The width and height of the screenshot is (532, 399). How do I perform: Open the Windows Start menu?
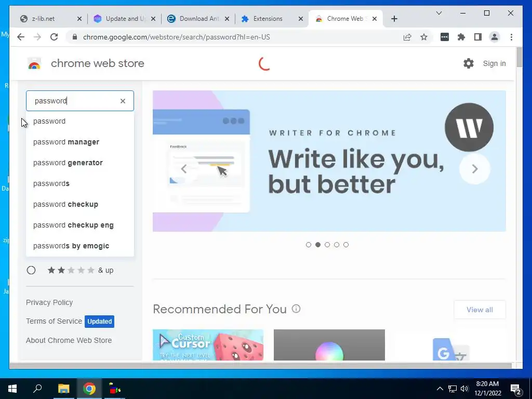pos(12,389)
